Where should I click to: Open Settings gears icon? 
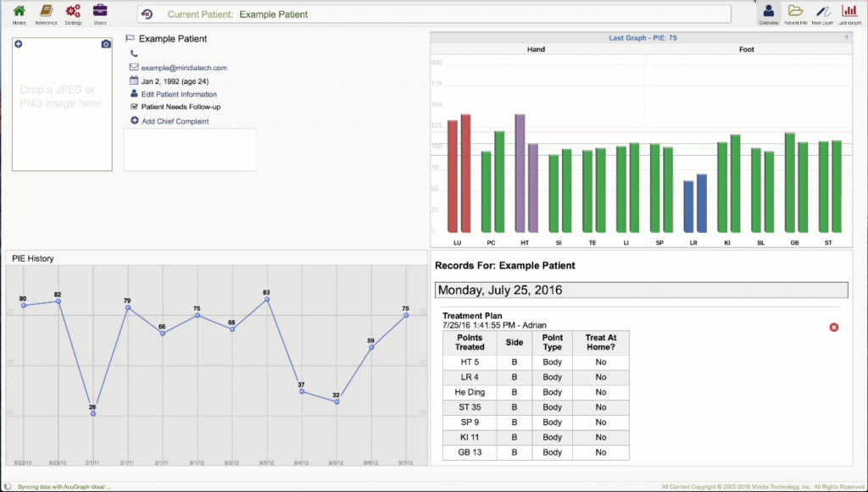73,14
